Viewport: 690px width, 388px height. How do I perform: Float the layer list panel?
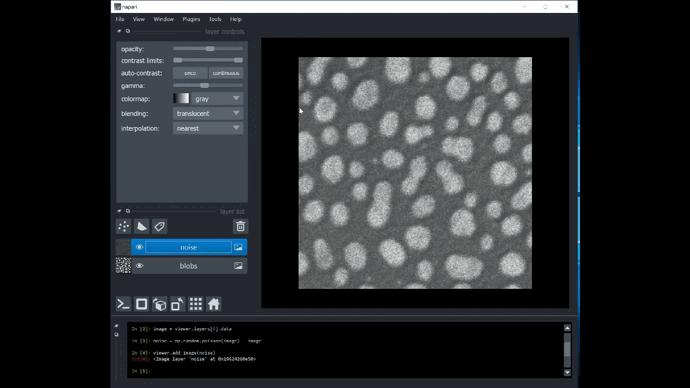128,211
